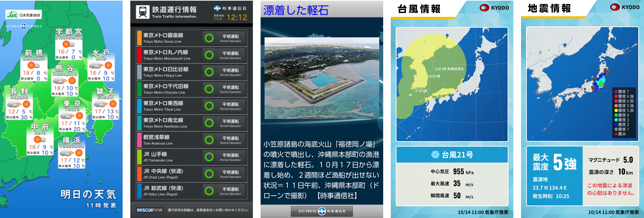This screenshot has height=218, width=644.
Task: Click the Kyodo logo on the typhoon panel
Action: tap(494, 8)
